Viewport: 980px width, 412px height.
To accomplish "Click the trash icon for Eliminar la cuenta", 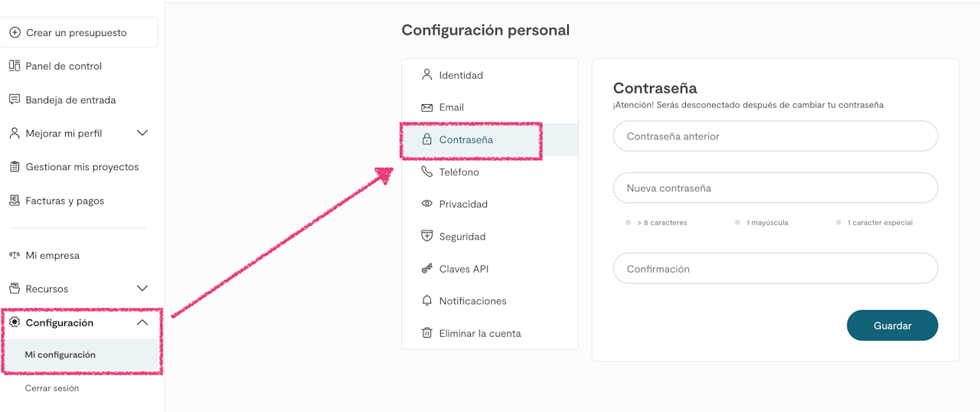I will click(x=427, y=333).
